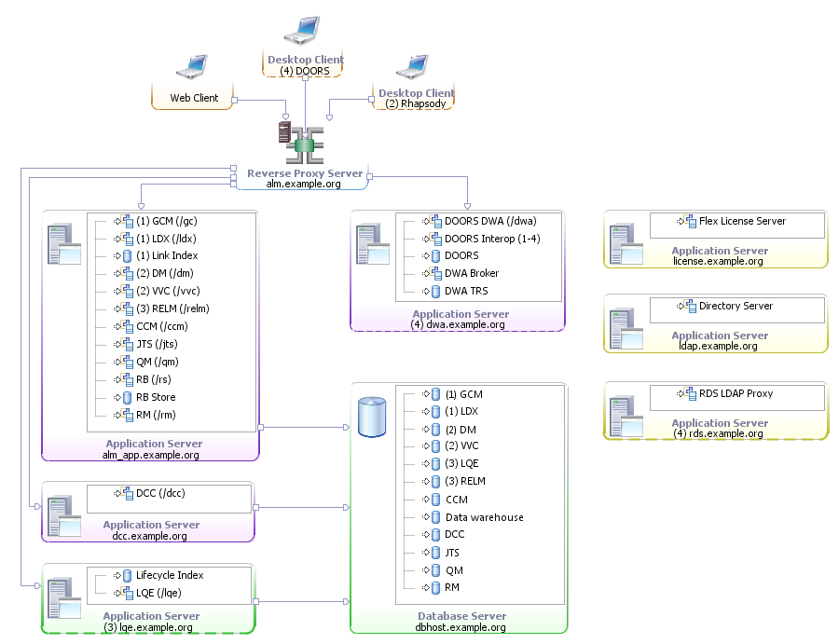Click the Reverse Proxy Server title
The image size is (839, 644).
[305, 173]
